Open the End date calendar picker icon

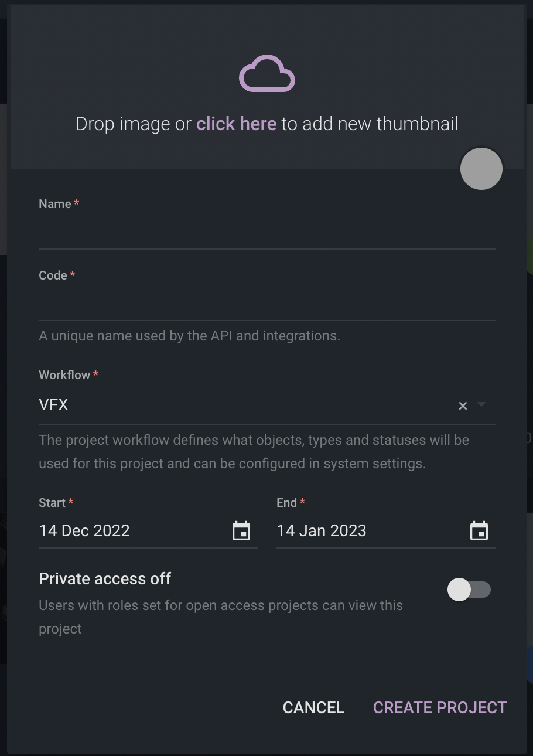pos(479,531)
